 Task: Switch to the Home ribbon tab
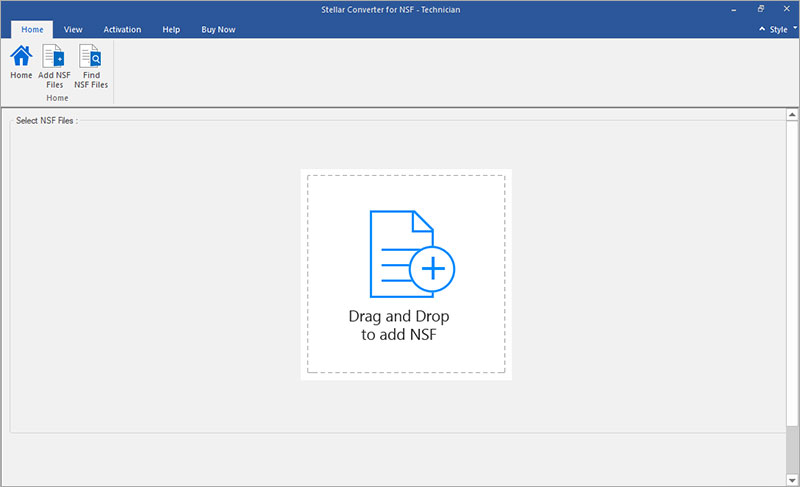click(32, 30)
